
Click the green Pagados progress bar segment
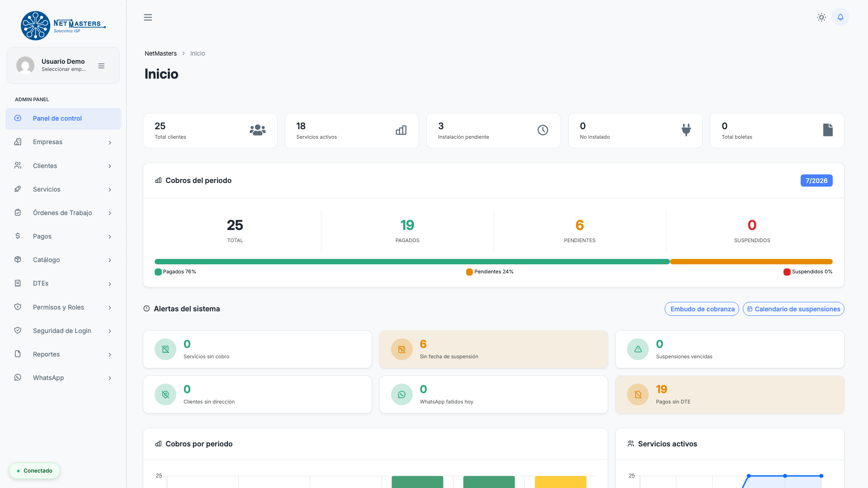pos(412,262)
